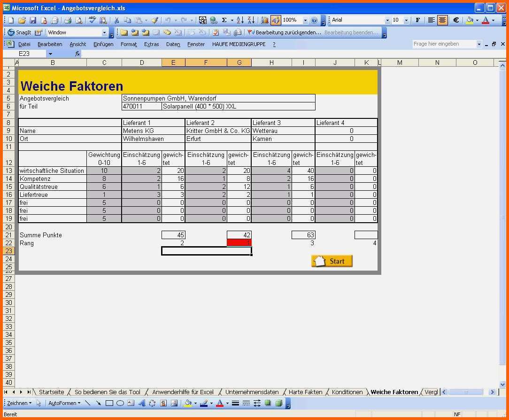509x420 pixels.
Task: Toggle center text alignment
Action: (x=442, y=20)
